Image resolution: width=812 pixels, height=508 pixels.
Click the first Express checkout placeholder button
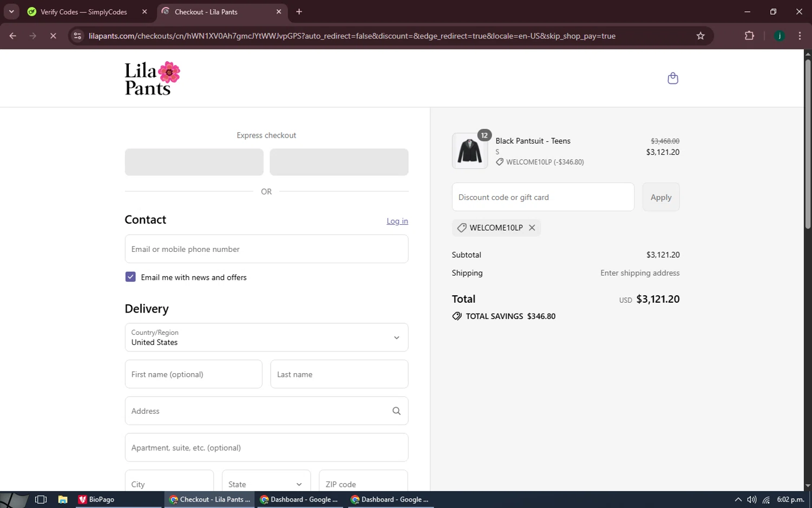tap(194, 162)
